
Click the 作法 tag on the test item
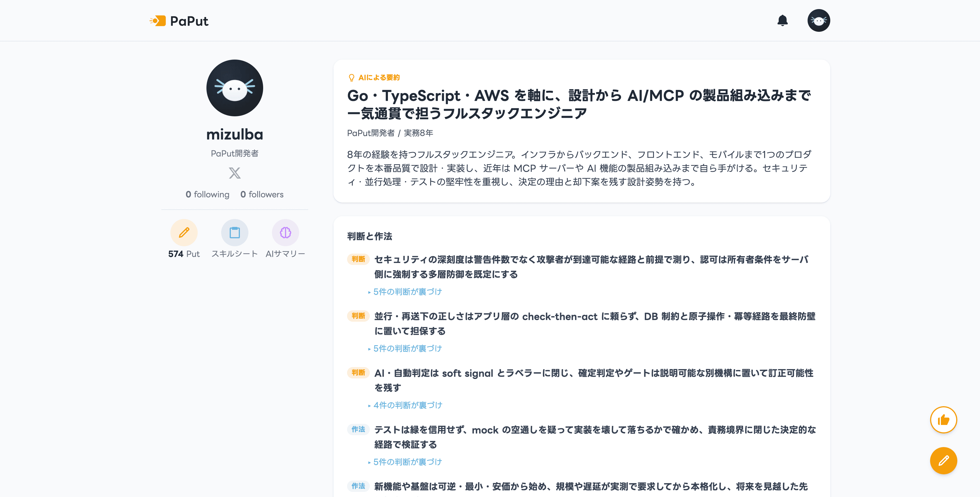click(x=358, y=429)
